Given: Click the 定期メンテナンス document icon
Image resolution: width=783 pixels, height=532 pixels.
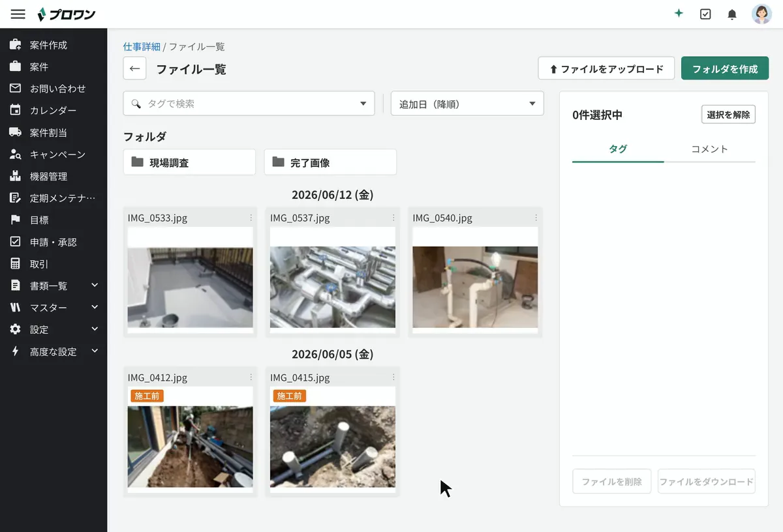Looking at the screenshot, I should coord(15,198).
